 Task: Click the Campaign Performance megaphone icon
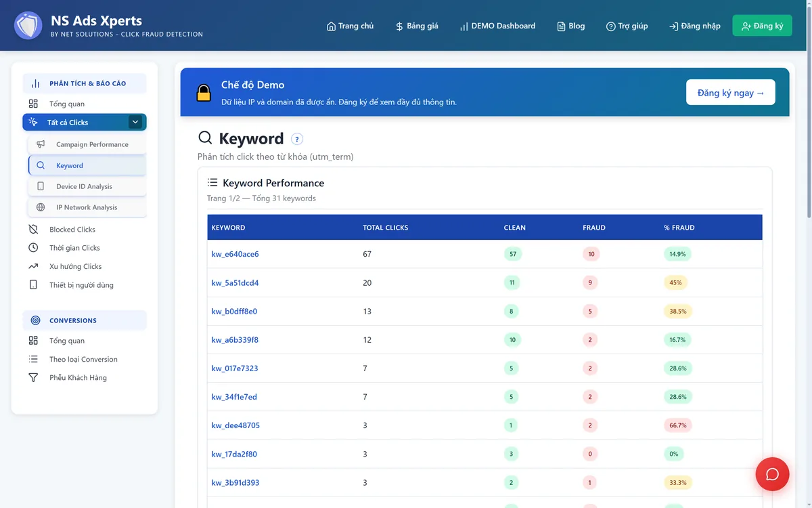click(41, 144)
